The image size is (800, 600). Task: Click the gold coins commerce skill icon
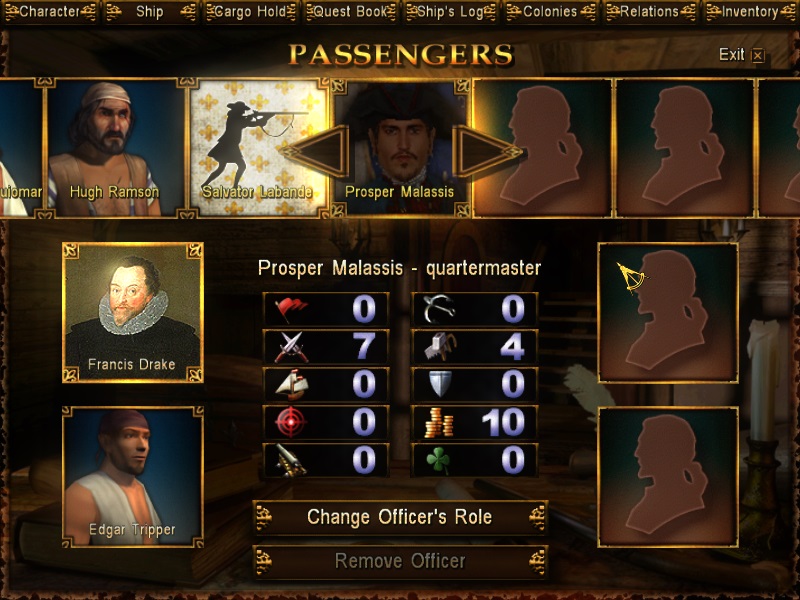tap(439, 422)
